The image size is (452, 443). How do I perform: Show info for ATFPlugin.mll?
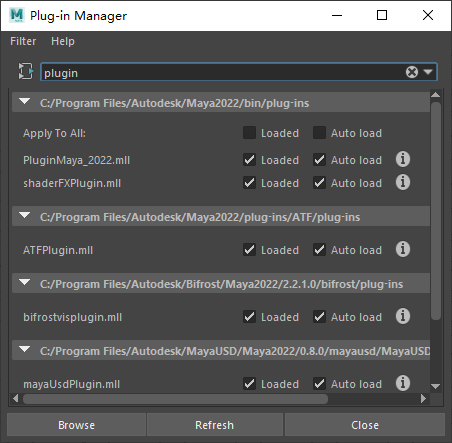tap(403, 249)
